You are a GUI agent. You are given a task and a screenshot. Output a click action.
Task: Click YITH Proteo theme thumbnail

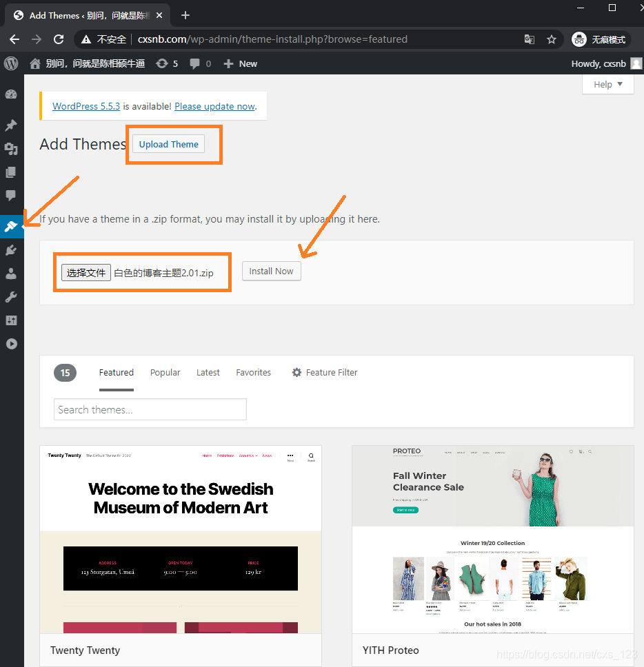pyautogui.click(x=493, y=540)
